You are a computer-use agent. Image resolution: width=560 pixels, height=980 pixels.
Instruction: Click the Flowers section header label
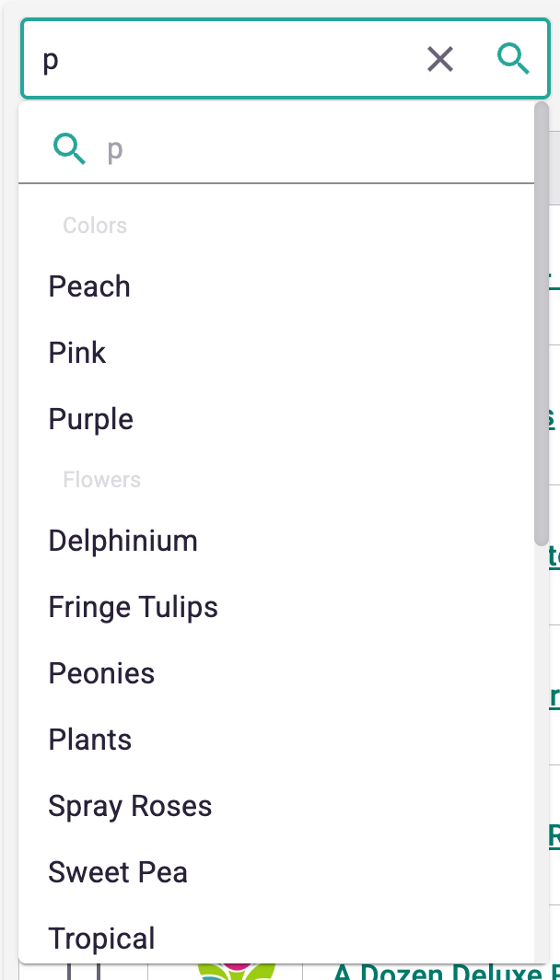102,479
